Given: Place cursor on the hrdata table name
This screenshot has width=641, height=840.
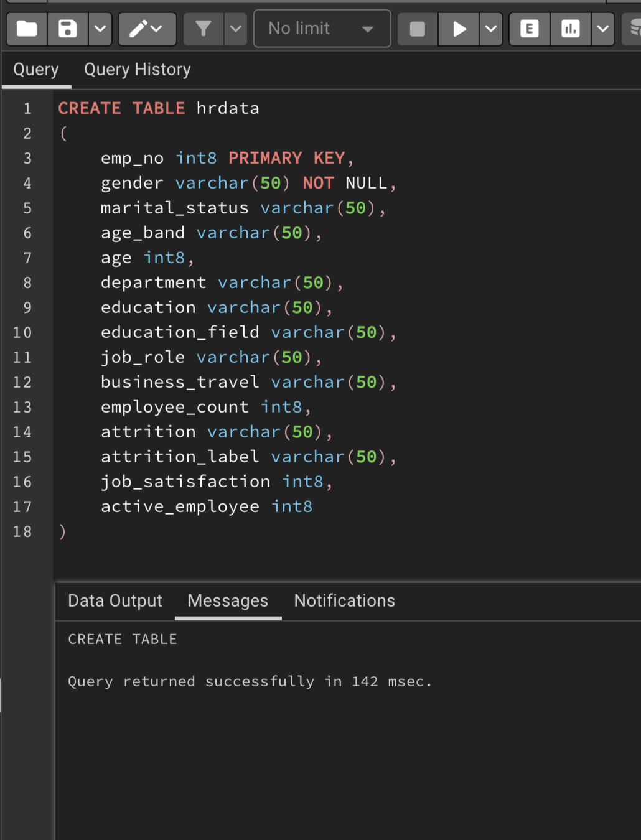Looking at the screenshot, I should click(228, 108).
